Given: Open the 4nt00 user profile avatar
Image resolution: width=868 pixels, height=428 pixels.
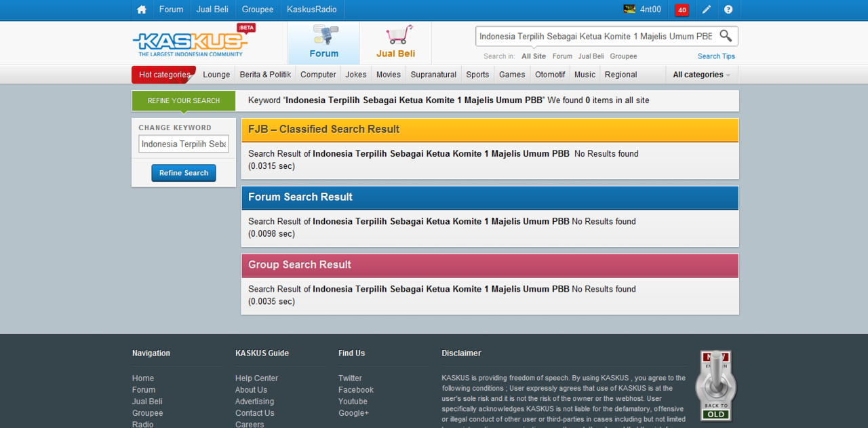Looking at the screenshot, I should pyautogui.click(x=630, y=9).
